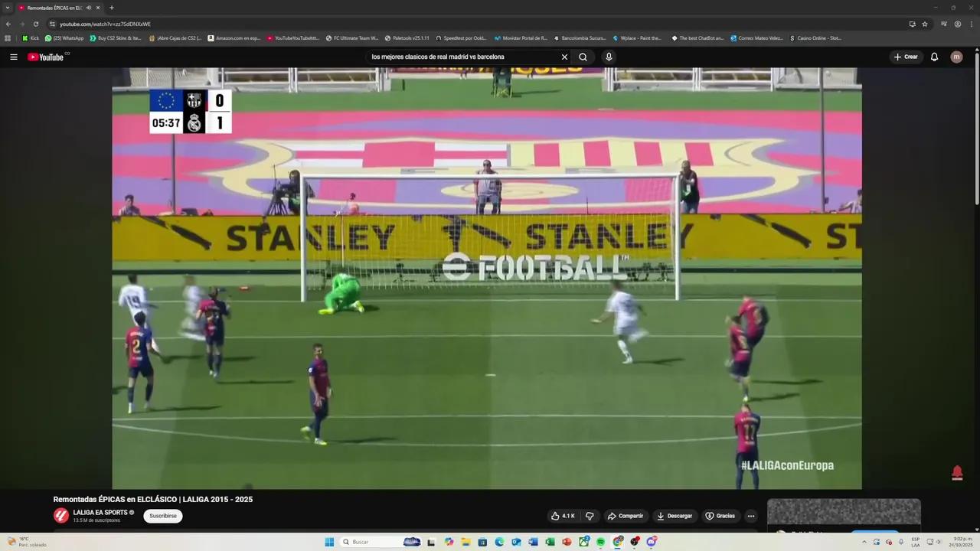980x551 pixels.
Task: Show hidden system tray icons
Action: pos(864,542)
